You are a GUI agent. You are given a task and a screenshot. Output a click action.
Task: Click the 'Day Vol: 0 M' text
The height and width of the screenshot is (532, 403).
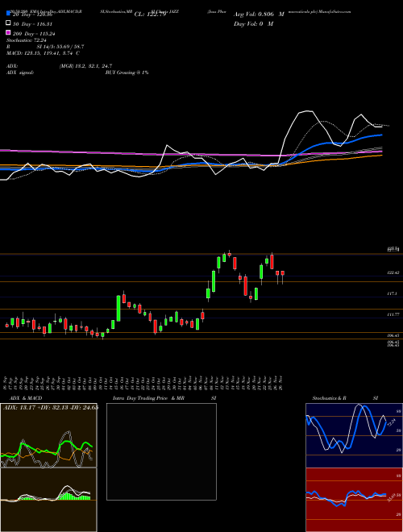tap(253, 23)
